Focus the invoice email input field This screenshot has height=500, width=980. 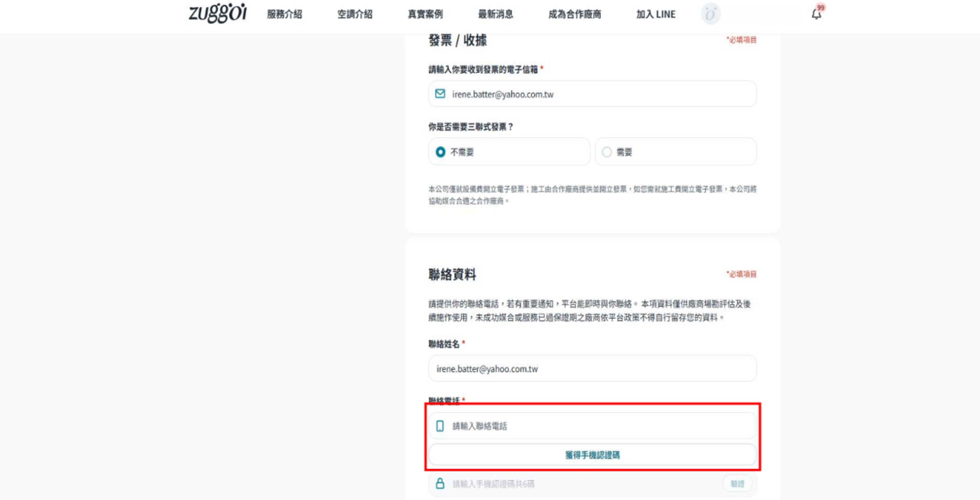[592, 94]
